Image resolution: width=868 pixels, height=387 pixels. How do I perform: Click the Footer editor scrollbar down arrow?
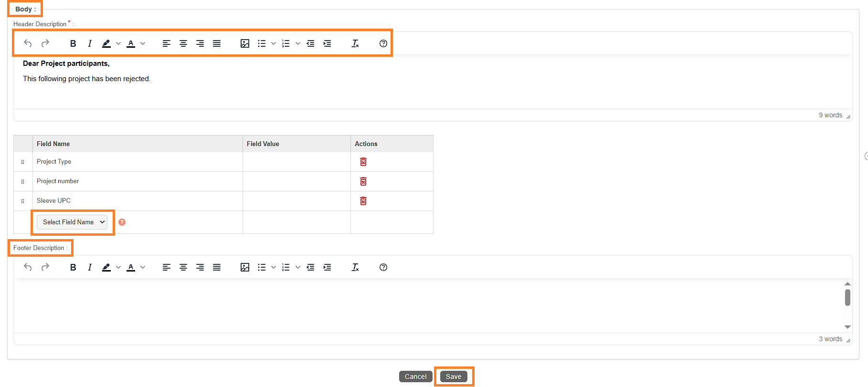click(847, 327)
